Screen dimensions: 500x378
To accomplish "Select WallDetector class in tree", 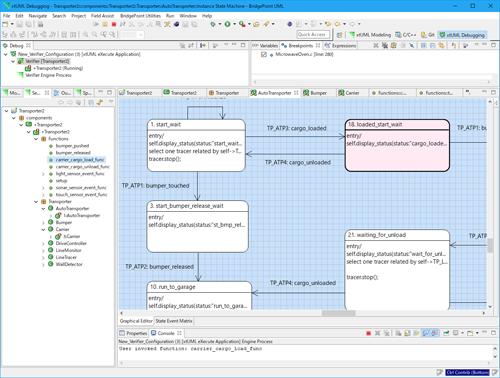I will pyautogui.click(x=69, y=264).
